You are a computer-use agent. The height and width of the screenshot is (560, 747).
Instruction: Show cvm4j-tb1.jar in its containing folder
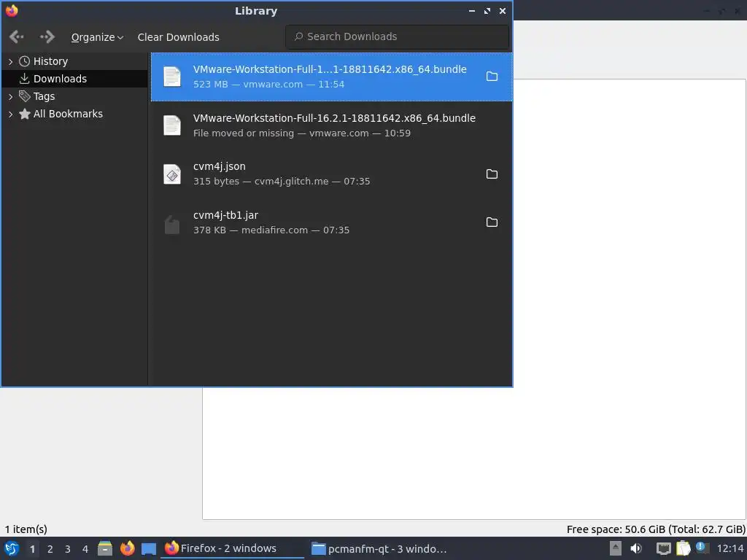click(x=492, y=222)
